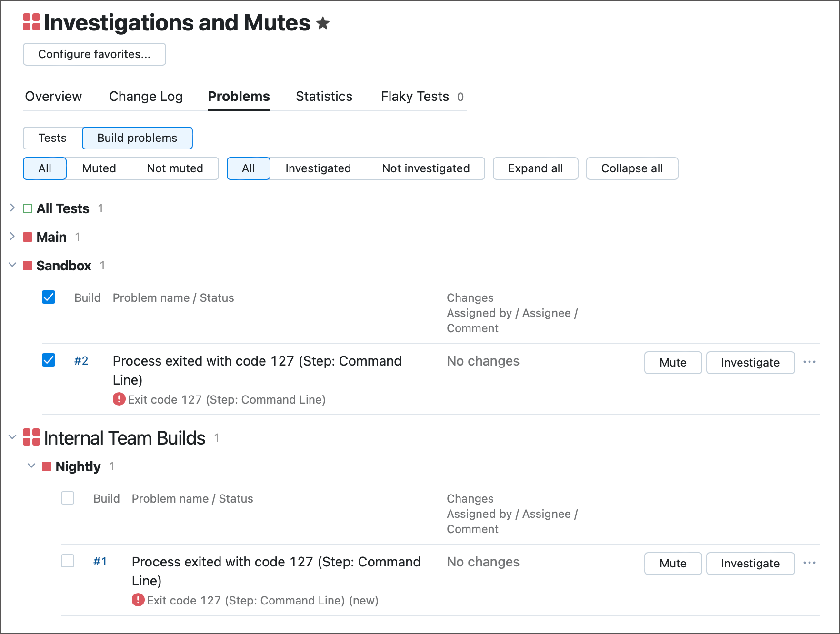Uncheck the Sandbox select-all header checkbox
Screen dimensions: 840x634
pos(49,297)
